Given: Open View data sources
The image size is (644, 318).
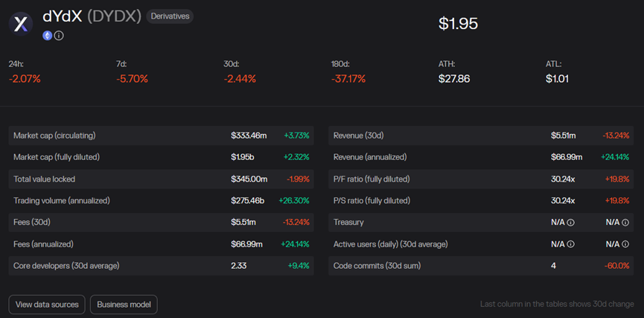Looking at the screenshot, I should click(x=46, y=304).
